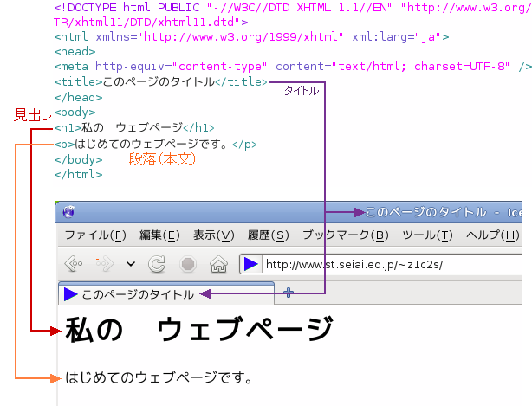Screen dimensions: 532x406
Task: Open the ブックマーク(B) menu
Action: [345, 235]
